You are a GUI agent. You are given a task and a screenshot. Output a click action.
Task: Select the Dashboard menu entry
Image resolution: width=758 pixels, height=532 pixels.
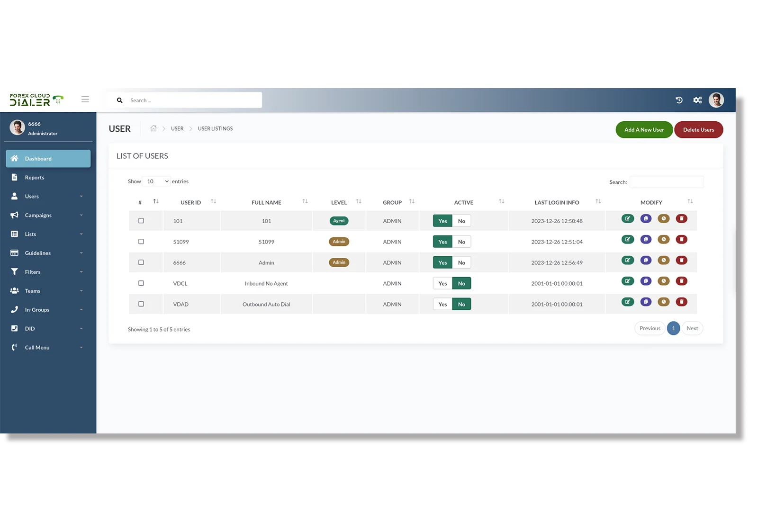click(38, 158)
